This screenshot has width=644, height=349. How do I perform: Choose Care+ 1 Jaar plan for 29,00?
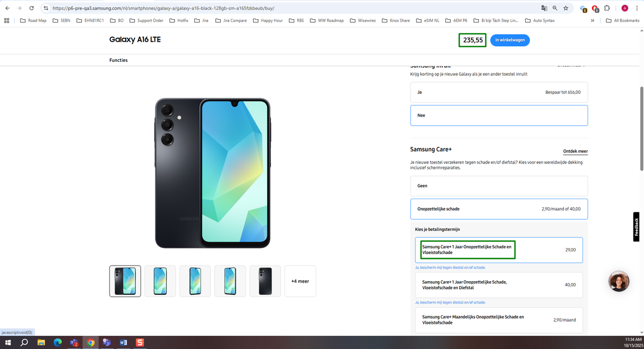(499, 250)
